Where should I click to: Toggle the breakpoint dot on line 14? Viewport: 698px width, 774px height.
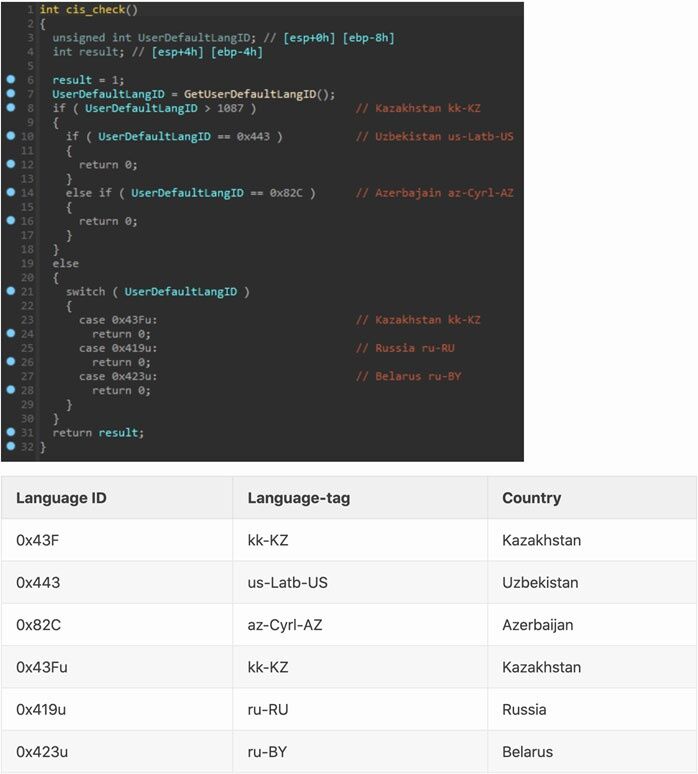click(x=11, y=192)
